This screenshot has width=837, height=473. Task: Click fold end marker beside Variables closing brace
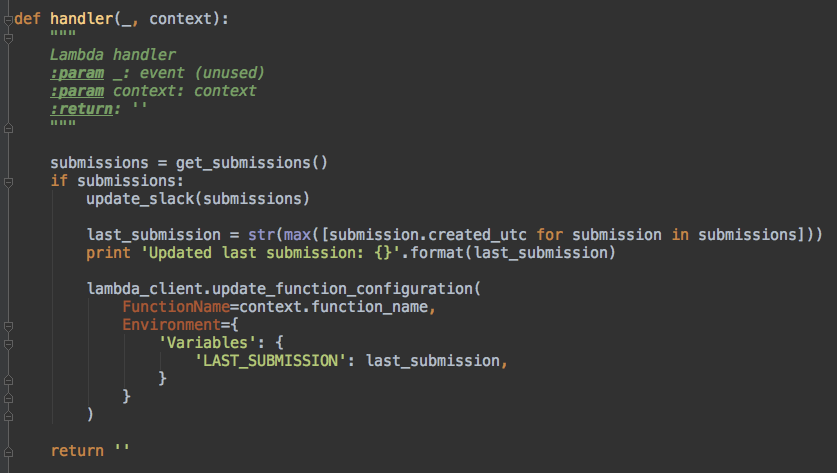click(x=7, y=379)
